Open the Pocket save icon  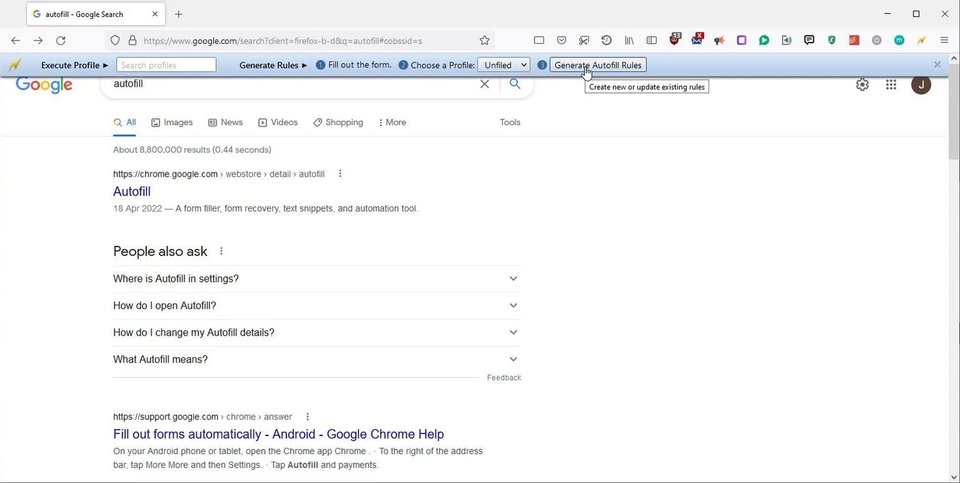pos(561,40)
